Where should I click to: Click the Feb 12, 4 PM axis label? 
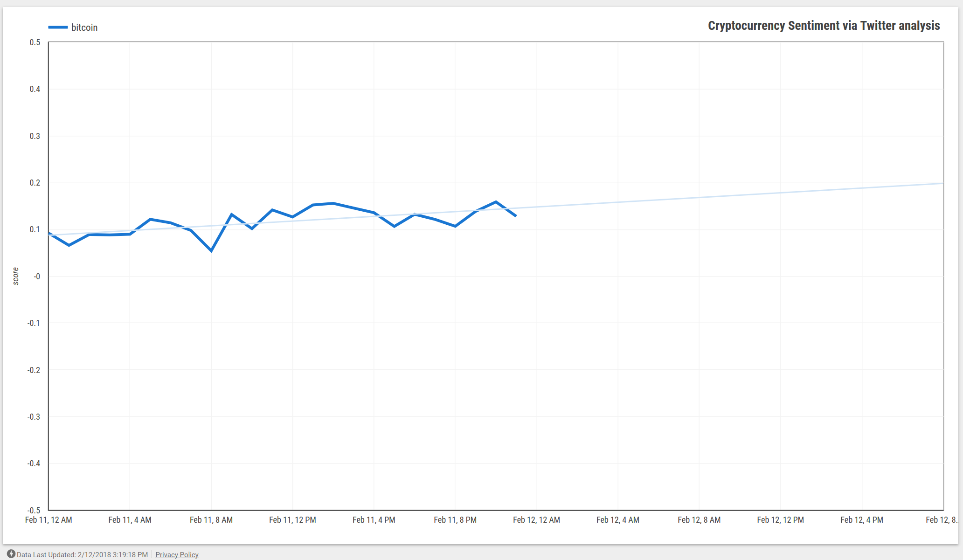(x=862, y=520)
